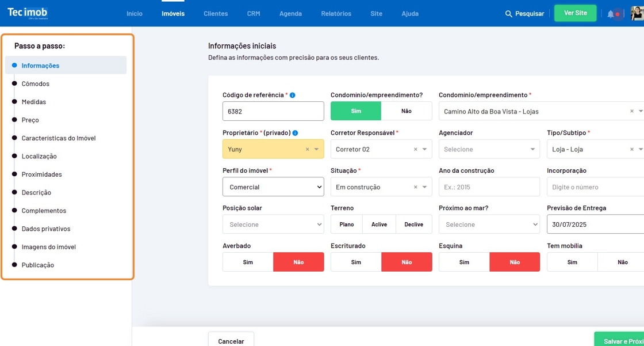
Task: Click the search magnifier icon
Action: (x=508, y=14)
